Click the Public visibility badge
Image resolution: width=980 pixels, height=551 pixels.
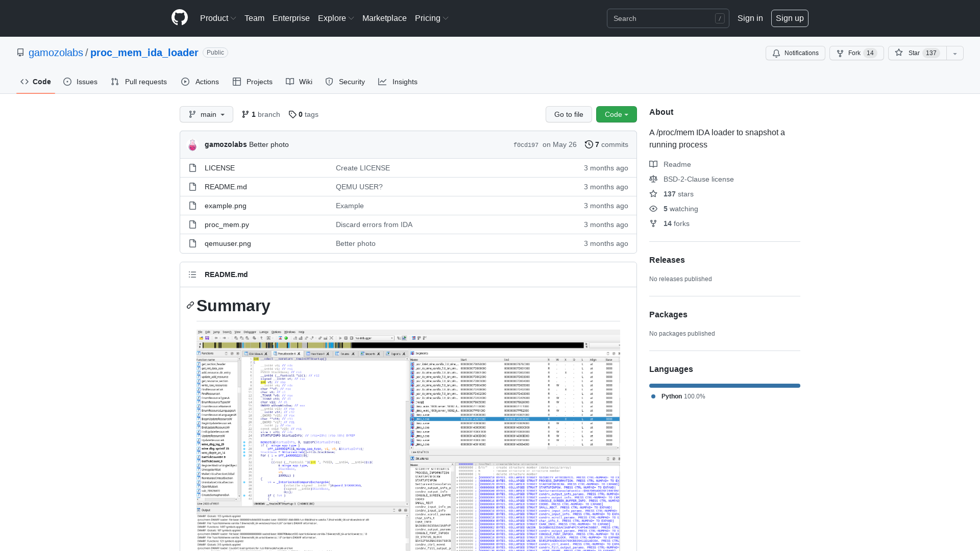(x=215, y=53)
